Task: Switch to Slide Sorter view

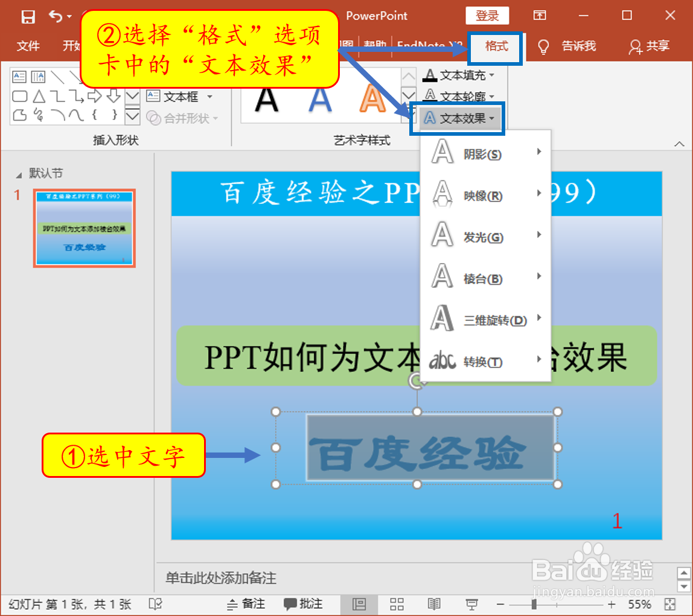Action: [x=397, y=604]
